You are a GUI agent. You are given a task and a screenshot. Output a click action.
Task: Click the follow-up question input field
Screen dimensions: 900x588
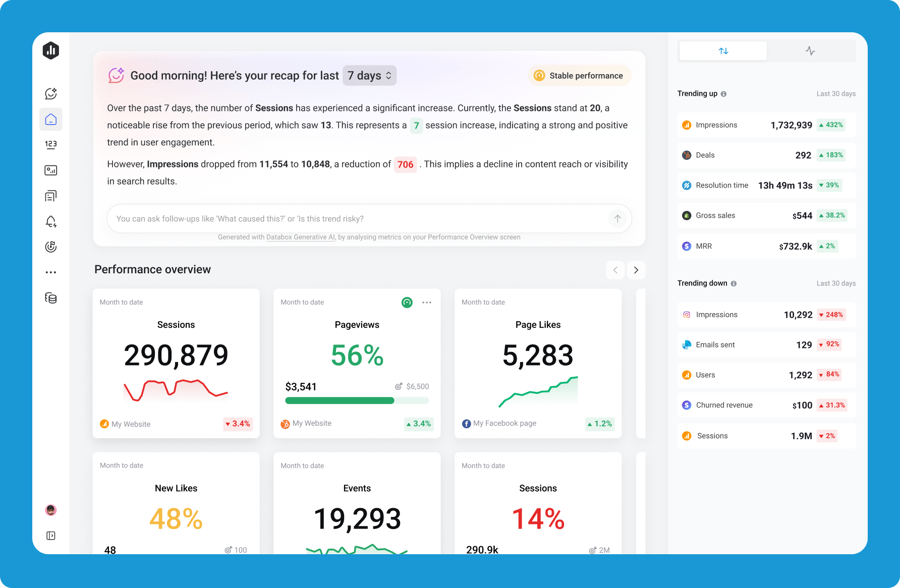(x=353, y=218)
